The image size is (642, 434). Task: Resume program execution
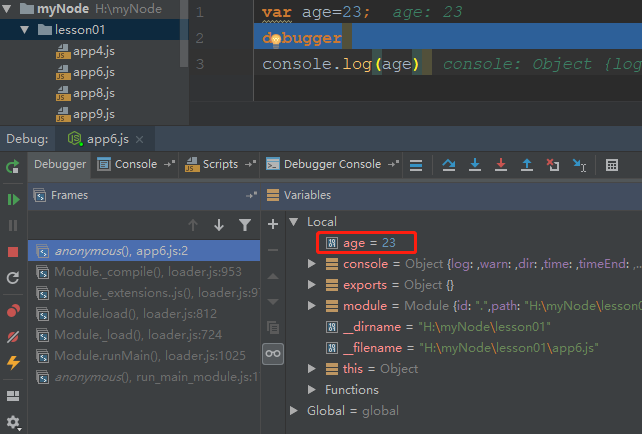click(13, 199)
